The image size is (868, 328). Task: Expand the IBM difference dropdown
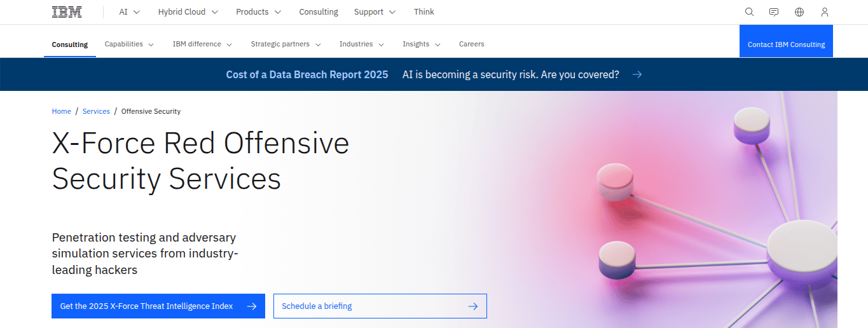[202, 44]
